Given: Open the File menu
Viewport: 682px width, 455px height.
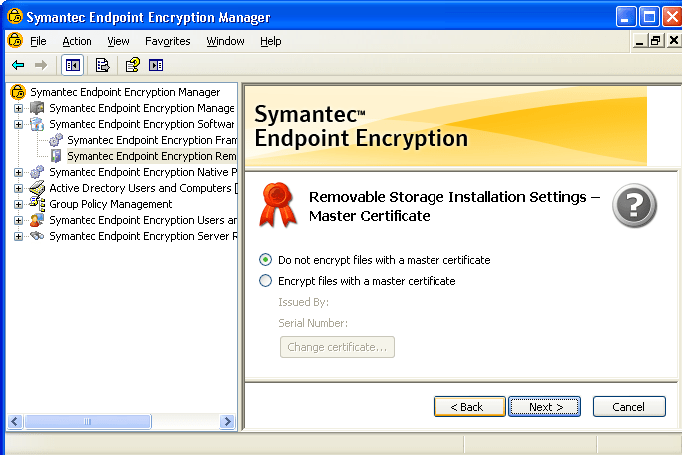Looking at the screenshot, I should 38,41.
